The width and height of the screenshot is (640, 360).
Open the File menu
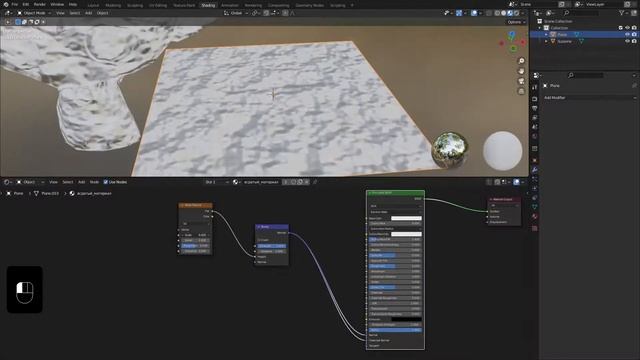(15, 4)
